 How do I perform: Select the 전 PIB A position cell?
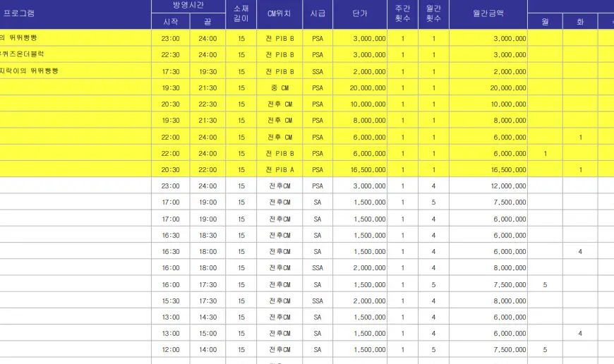point(279,169)
